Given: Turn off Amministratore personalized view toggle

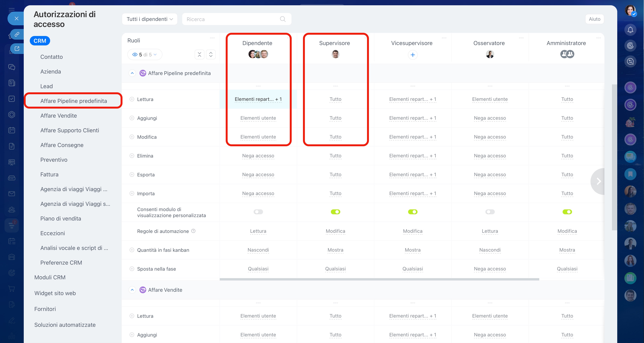Looking at the screenshot, I should (567, 212).
